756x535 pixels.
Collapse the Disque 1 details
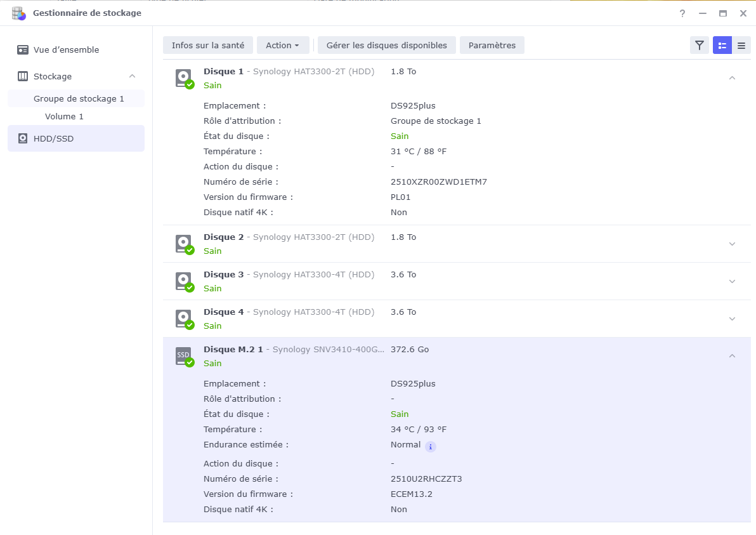(x=732, y=78)
